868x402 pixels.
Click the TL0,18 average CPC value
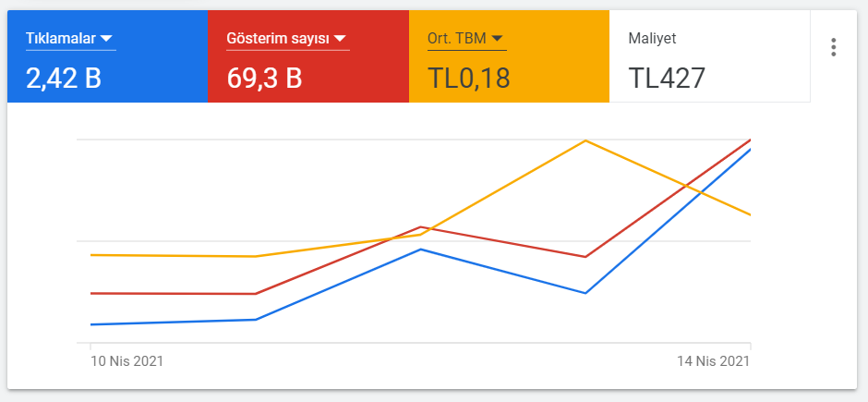pos(468,78)
